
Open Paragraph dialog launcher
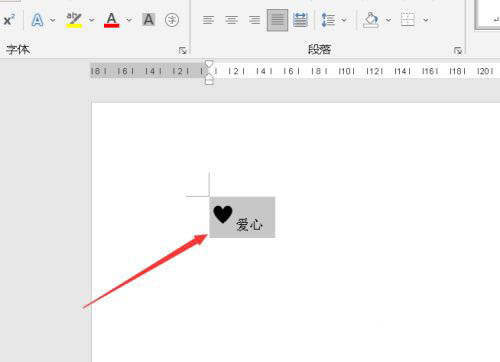pyautogui.click(x=458, y=50)
